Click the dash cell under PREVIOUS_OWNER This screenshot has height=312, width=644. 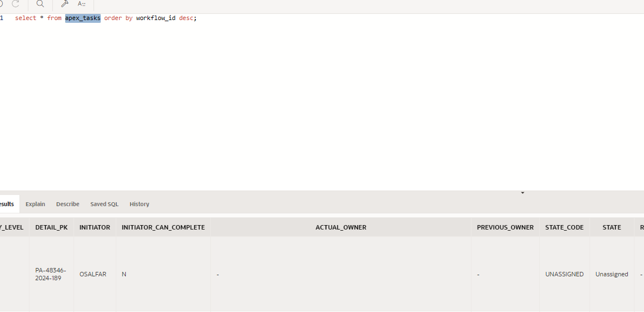[505, 274]
